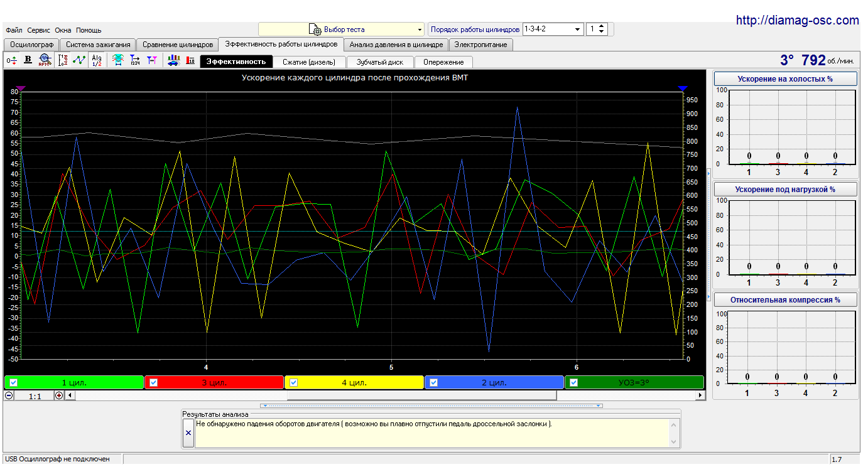Click the zero level up/down arrows icon
Image resolution: width=868 pixels, height=467 pixels.
[11, 60]
